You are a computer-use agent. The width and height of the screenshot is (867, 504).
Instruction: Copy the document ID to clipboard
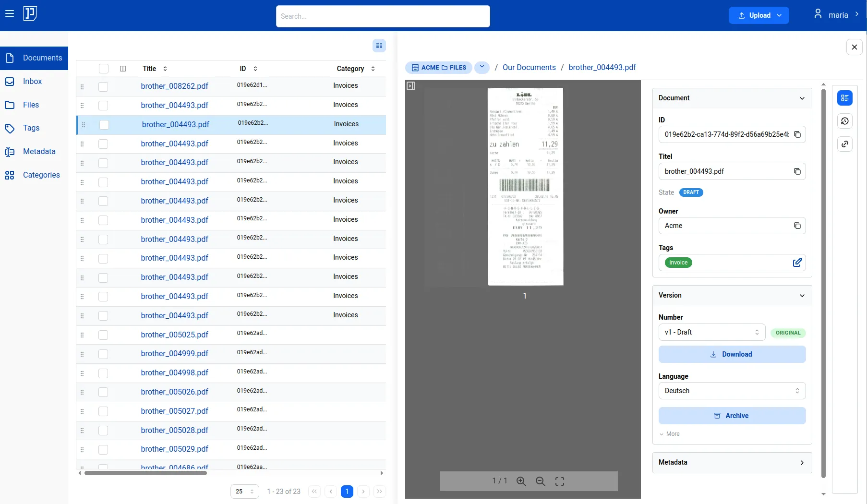pos(797,134)
